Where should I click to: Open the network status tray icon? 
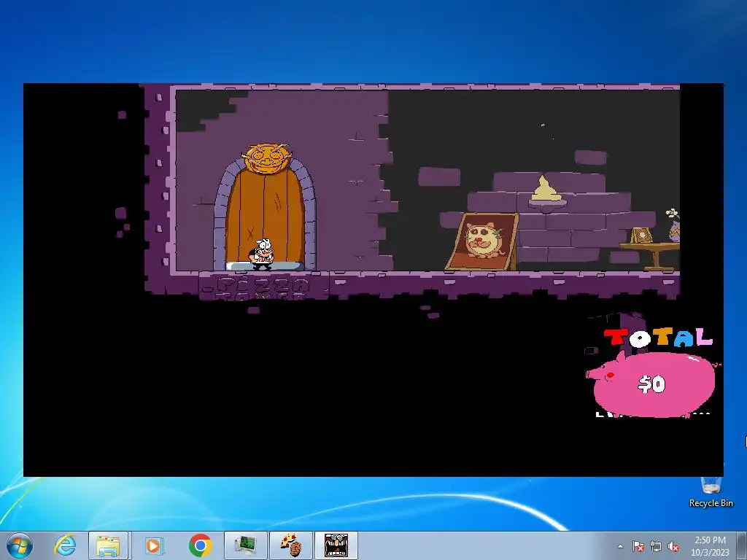[656, 546]
